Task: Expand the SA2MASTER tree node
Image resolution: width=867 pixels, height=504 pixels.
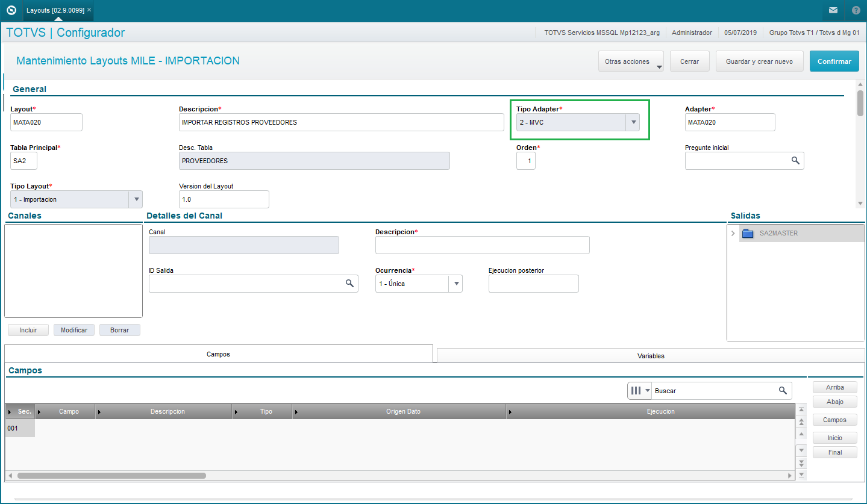Action: click(733, 233)
